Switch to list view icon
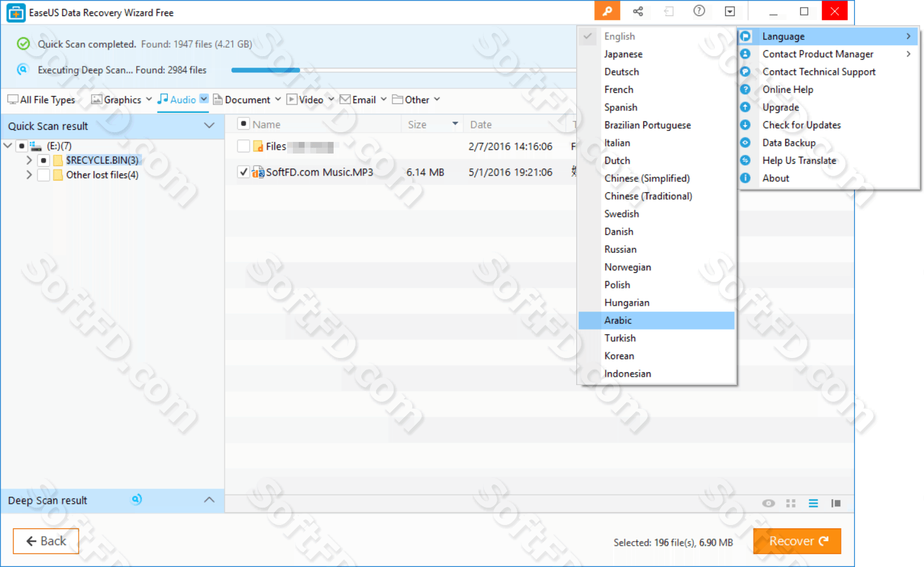924x567 pixels. [814, 503]
